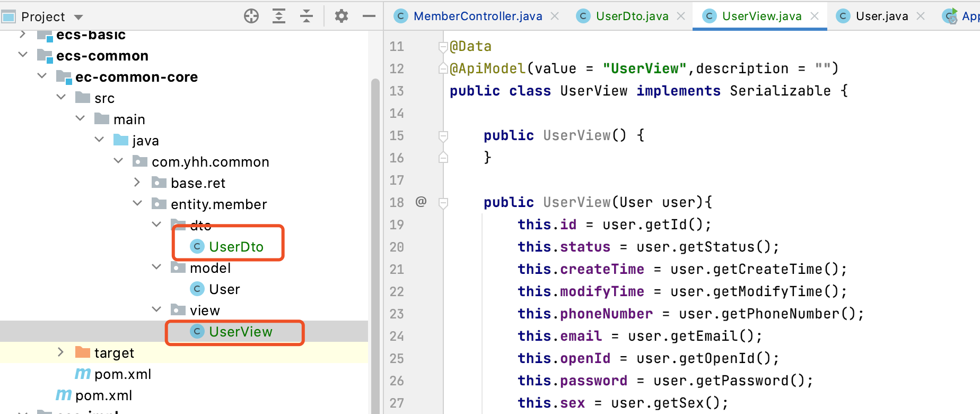Open the Project view dropdown
Screen dimensions: 980x414
[x=78, y=17]
